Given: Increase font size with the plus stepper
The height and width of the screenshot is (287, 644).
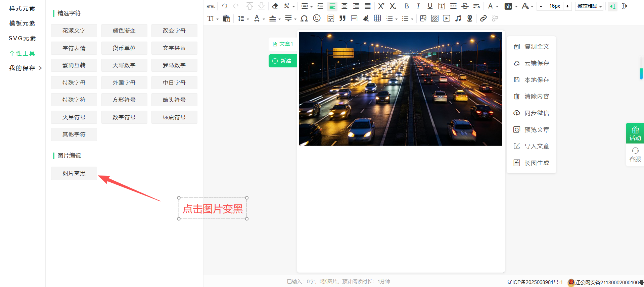Looking at the screenshot, I should [567, 6].
